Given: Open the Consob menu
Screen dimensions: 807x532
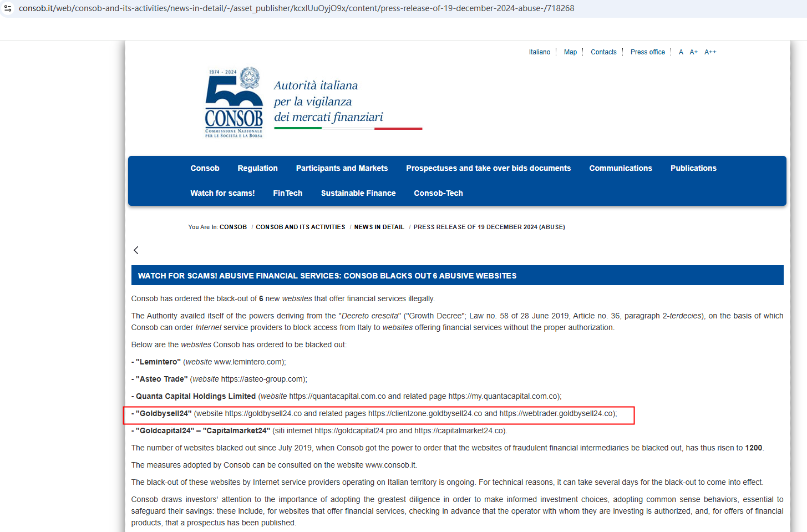Looking at the screenshot, I should [x=205, y=168].
